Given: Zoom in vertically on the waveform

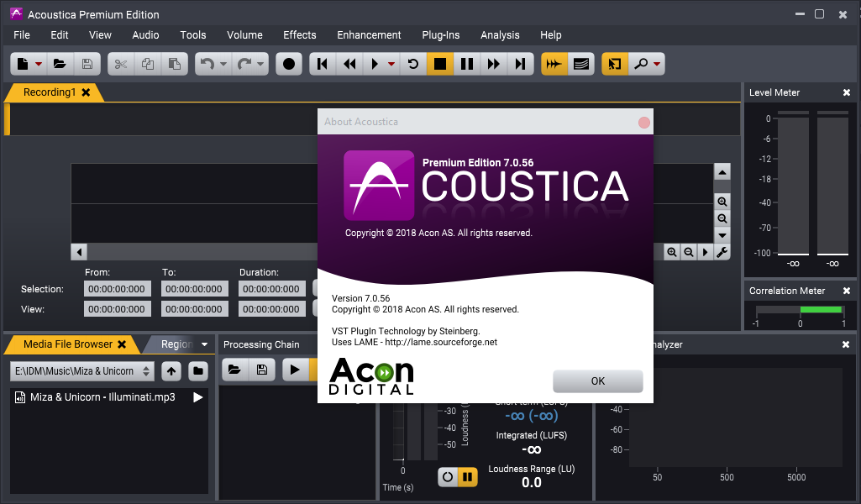Looking at the screenshot, I should (722, 202).
